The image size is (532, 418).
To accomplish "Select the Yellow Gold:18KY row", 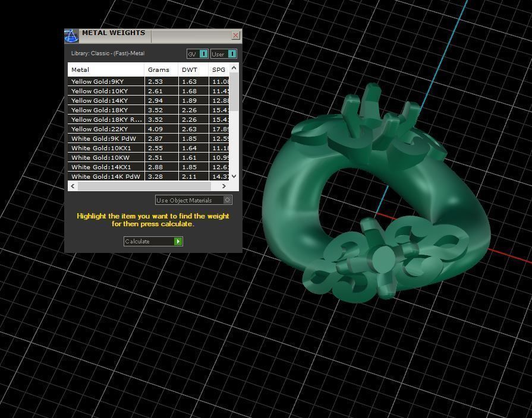I will tap(149, 110).
